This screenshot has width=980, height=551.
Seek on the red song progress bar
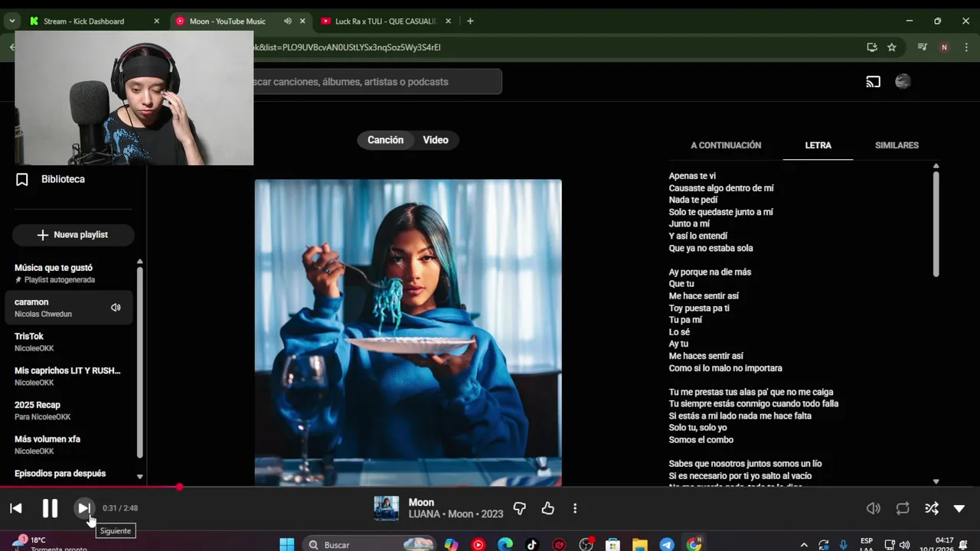coord(490,487)
